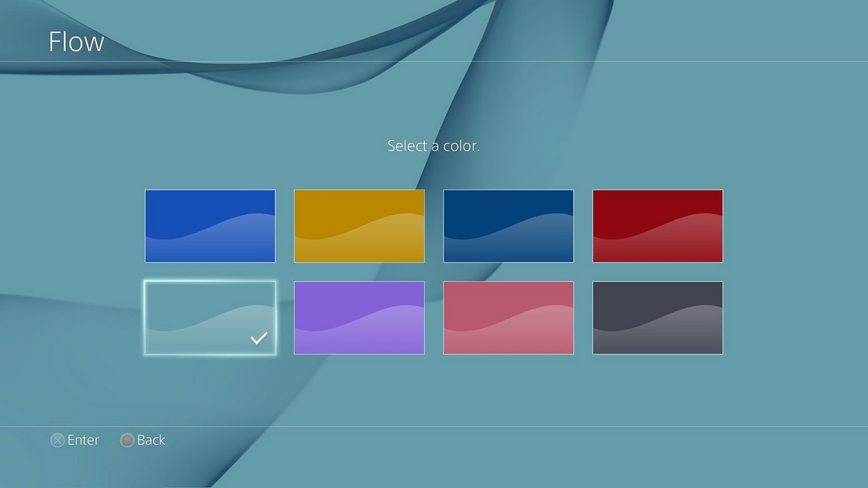Click the divider line above the Enter hint
This screenshot has height=488, width=868.
coord(434,426)
